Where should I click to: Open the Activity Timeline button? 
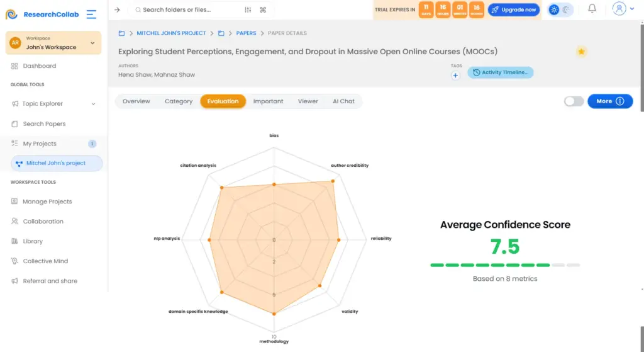pos(500,72)
